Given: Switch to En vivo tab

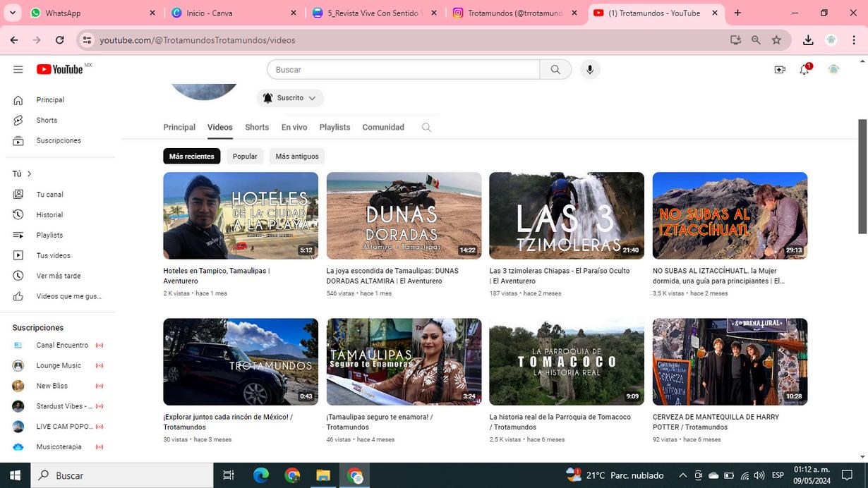Looking at the screenshot, I should [x=294, y=128].
